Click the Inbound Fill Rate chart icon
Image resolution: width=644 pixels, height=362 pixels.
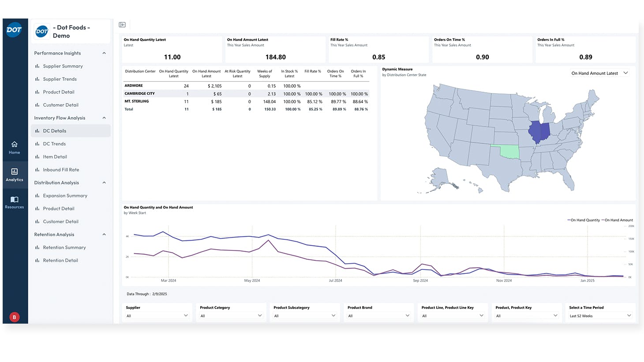[x=37, y=169]
